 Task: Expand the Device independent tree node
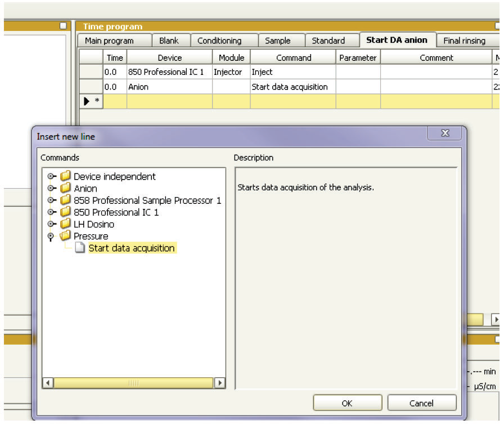click(x=50, y=176)
